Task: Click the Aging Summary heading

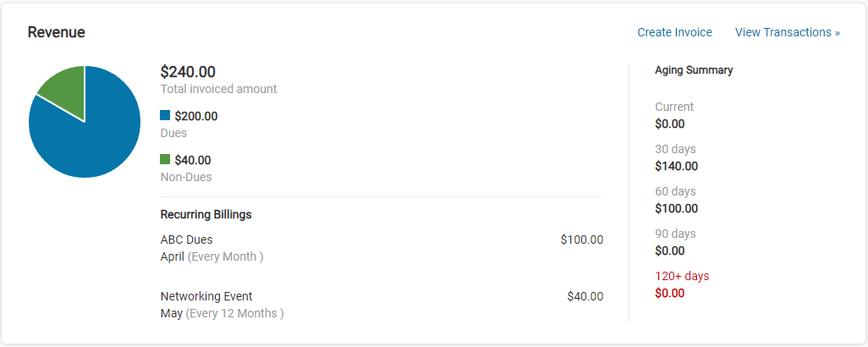Action: (x=694, y=70)
